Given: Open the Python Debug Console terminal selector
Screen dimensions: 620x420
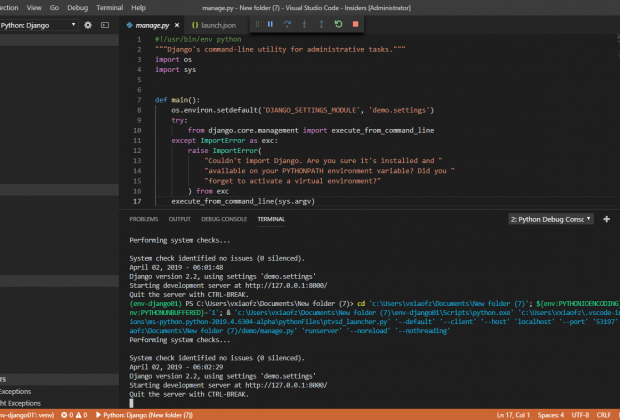Looking at the screenshot, I should pos(551,219).
